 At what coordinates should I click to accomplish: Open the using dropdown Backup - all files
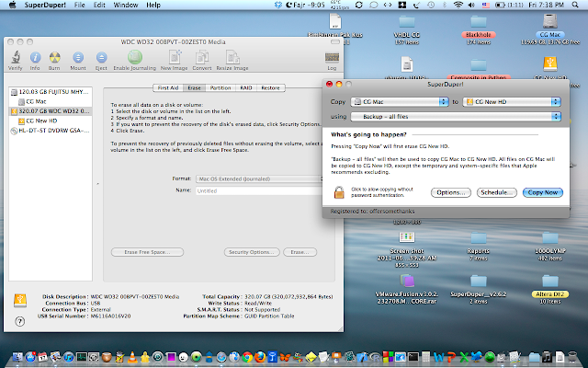pyautogui.click(x=456, y=117)
